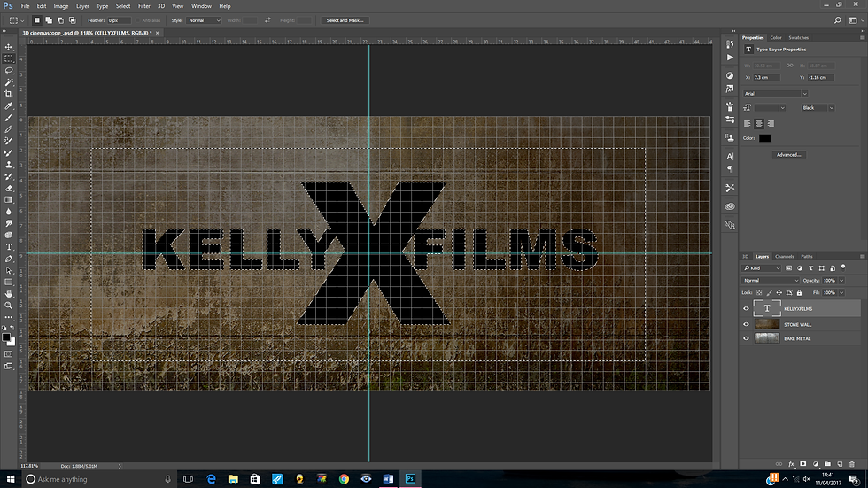Select the Crop tool
This screenshot has height=488, width=868.
point(8,94)
